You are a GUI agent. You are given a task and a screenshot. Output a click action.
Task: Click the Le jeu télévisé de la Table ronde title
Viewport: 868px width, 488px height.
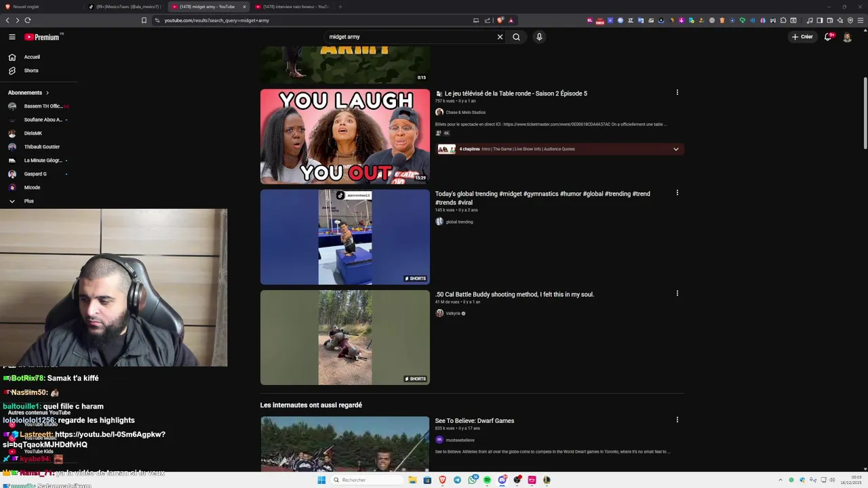click(516, 94)
